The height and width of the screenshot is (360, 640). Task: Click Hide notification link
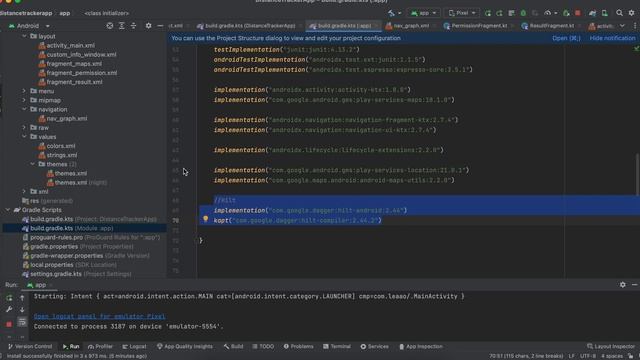(x=612, y=38)
